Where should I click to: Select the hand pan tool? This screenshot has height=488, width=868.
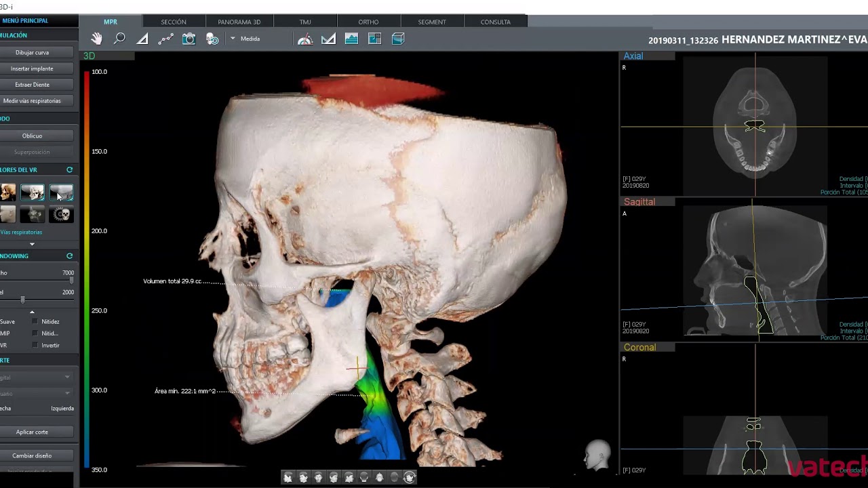97,39
